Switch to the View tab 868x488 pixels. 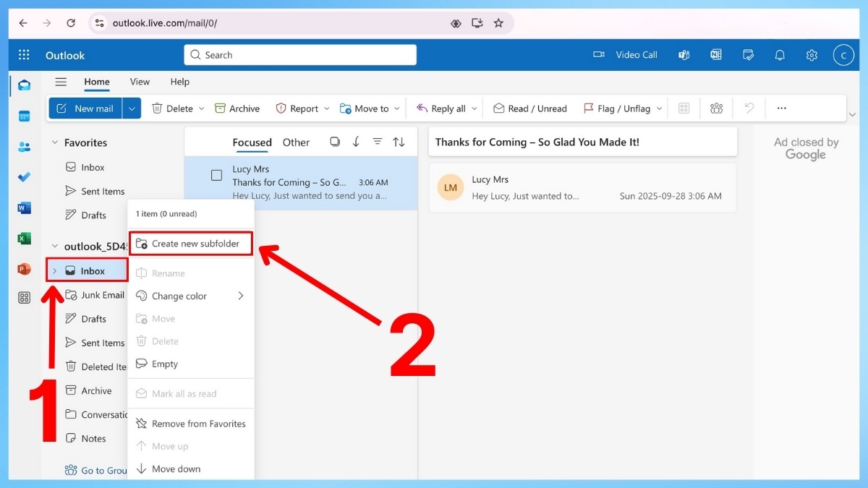(x=140, y=82)
